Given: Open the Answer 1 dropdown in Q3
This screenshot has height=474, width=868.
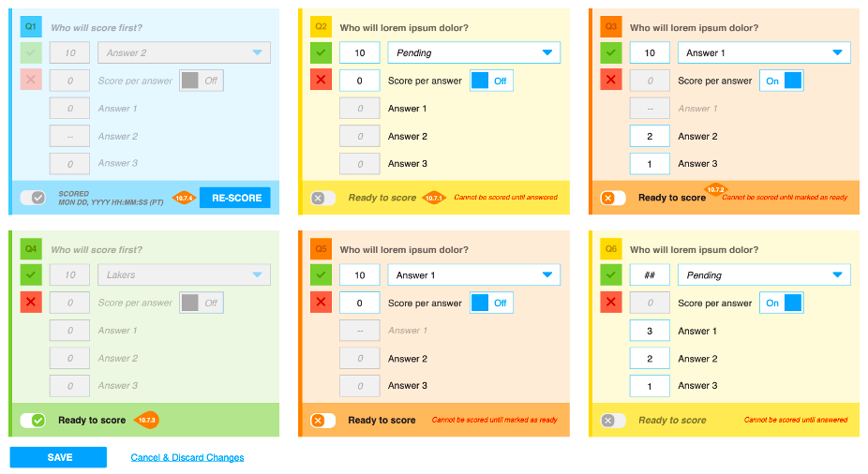Looking at the screenshot, I should click(764, 53).
